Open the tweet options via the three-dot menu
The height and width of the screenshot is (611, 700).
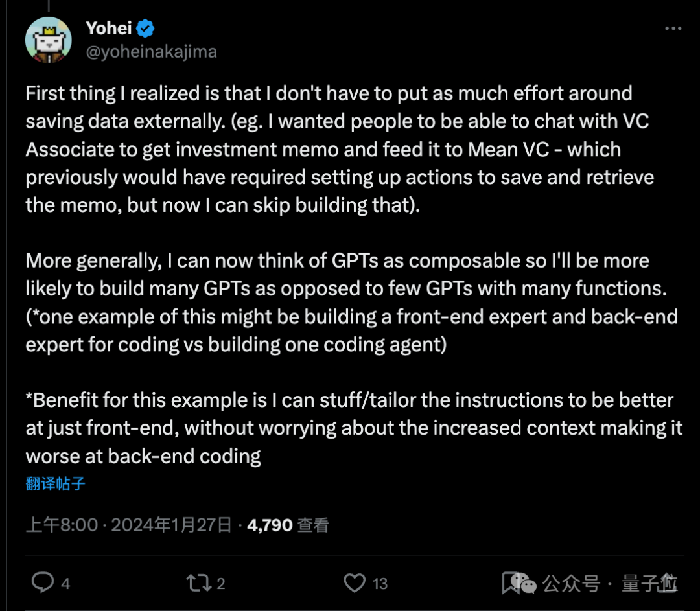(675, 27)
